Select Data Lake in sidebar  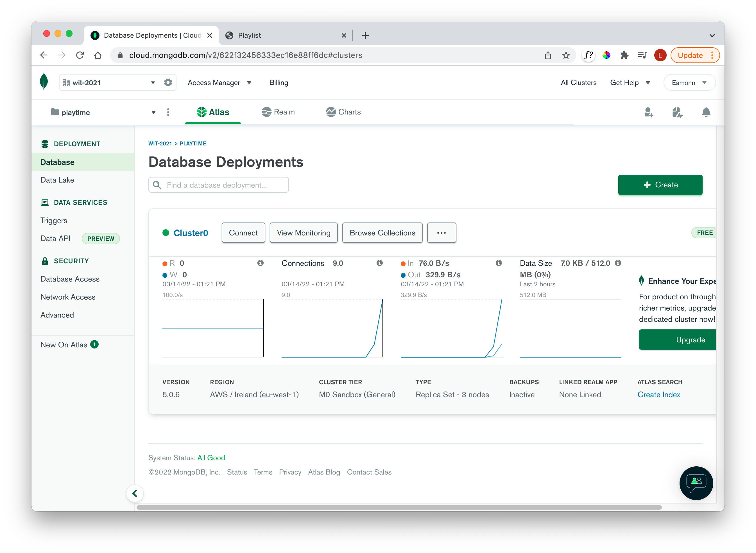[x=57, y=180]
